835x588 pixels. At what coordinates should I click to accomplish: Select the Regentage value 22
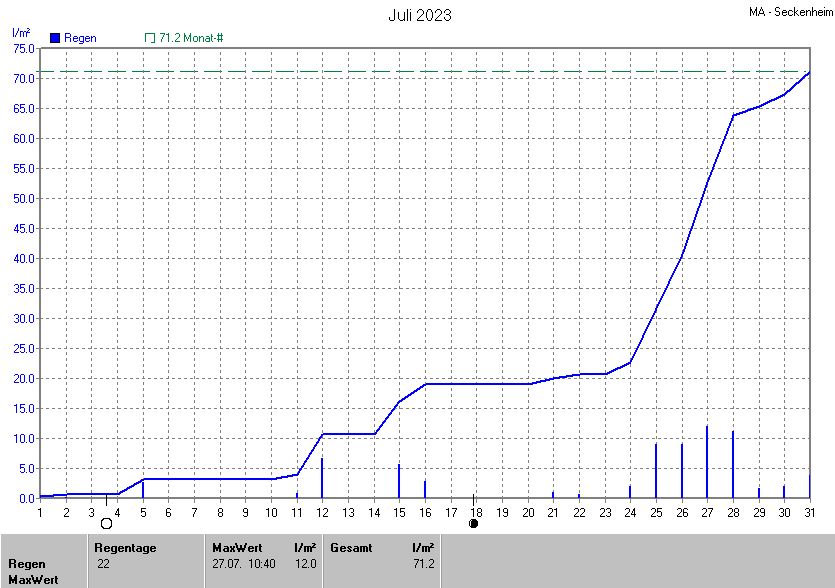click(103, 564)
